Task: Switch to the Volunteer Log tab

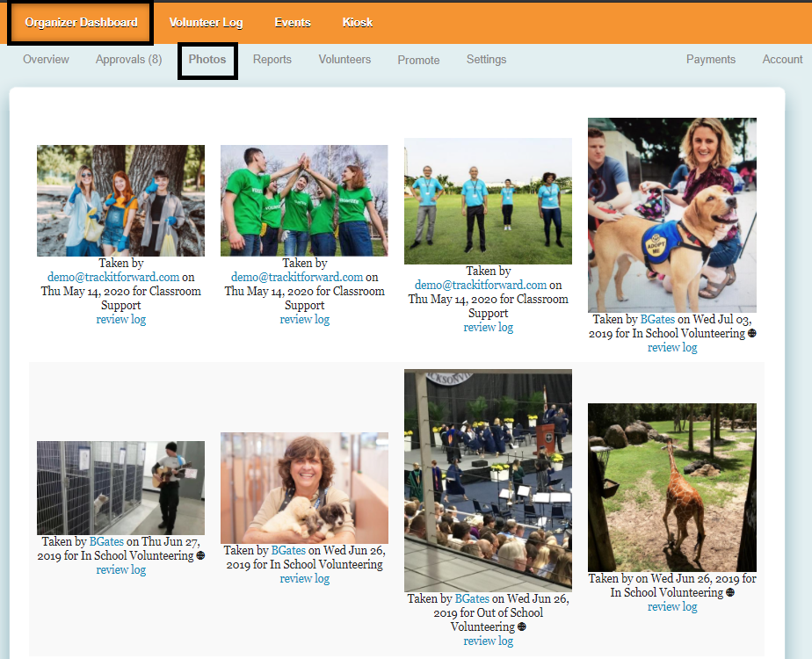Action: [206, 22]
